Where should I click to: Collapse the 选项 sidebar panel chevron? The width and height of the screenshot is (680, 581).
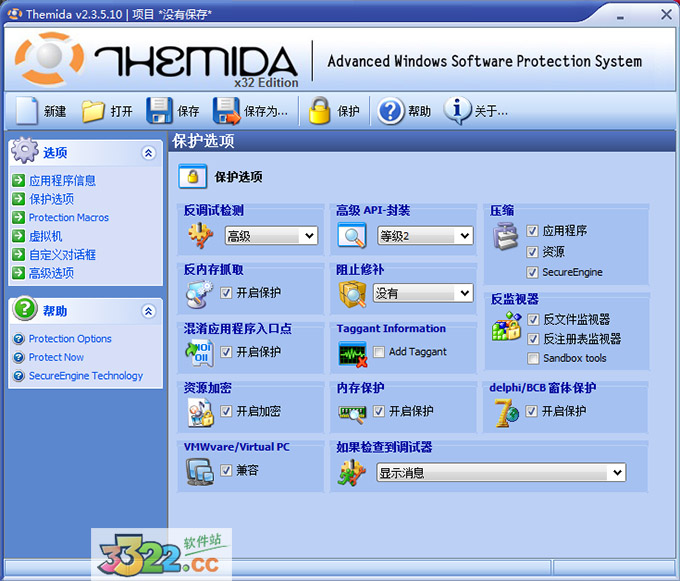[x=148, y=153]
